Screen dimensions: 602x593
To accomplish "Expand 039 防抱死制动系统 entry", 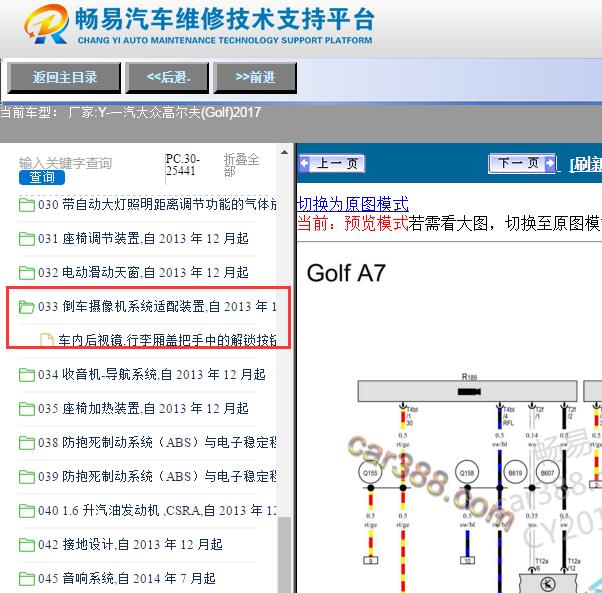I will click(x=157, y=477).
